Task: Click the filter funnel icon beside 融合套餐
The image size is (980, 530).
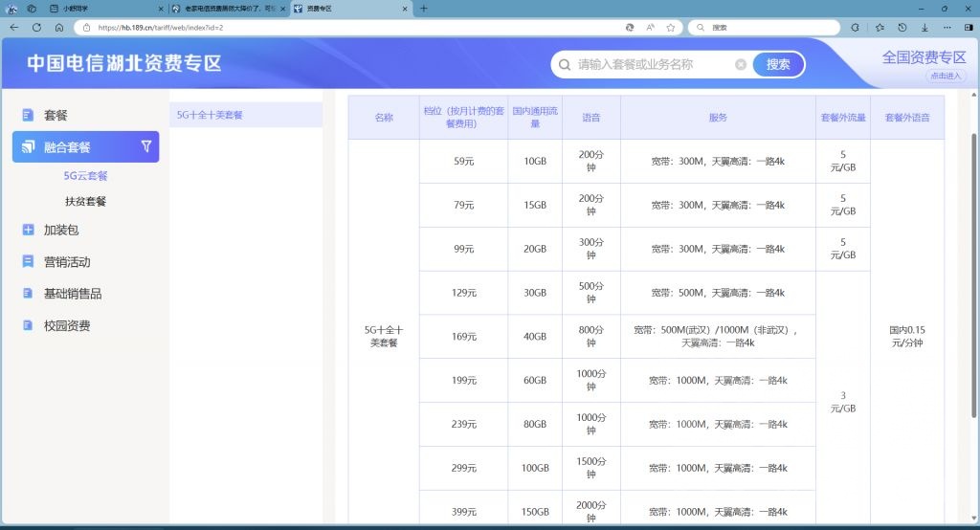Action: [x=146, y=146]
